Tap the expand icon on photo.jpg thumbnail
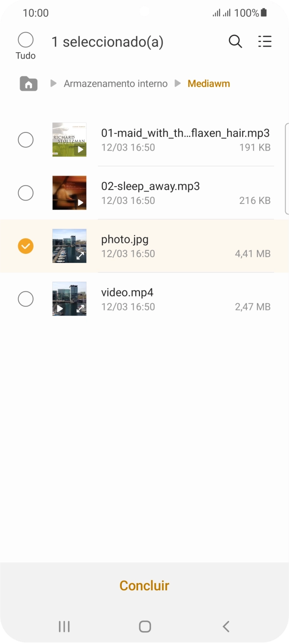 click(81, 256)
